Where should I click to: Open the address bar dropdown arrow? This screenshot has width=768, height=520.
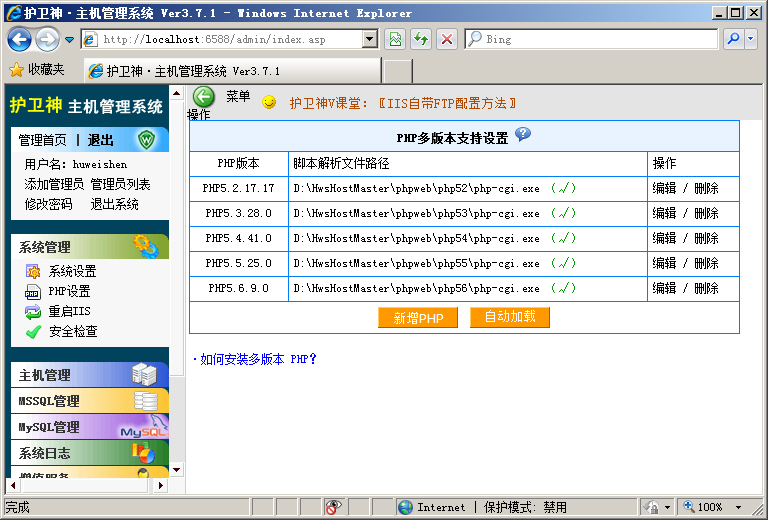369,39
